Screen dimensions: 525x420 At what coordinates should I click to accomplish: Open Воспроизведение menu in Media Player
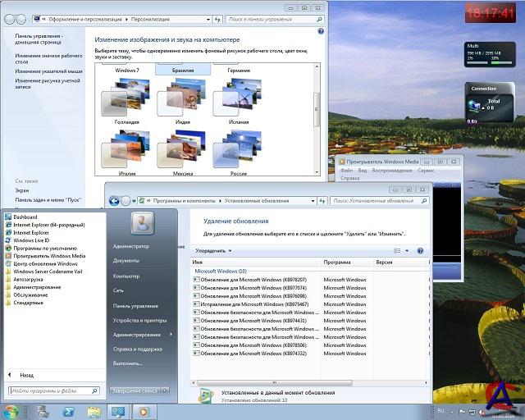tap(392, 170)
